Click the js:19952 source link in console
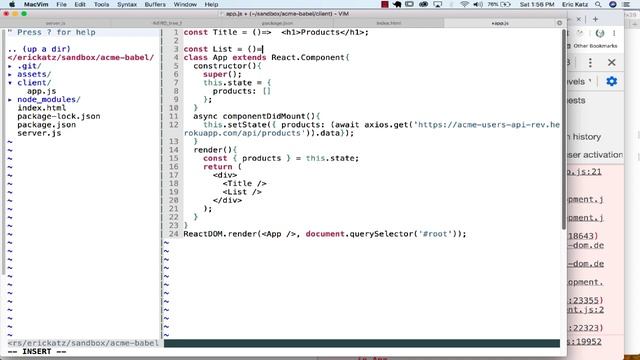Image resolution: width=640 pixels, height=360 pixels. click(584, 342)
